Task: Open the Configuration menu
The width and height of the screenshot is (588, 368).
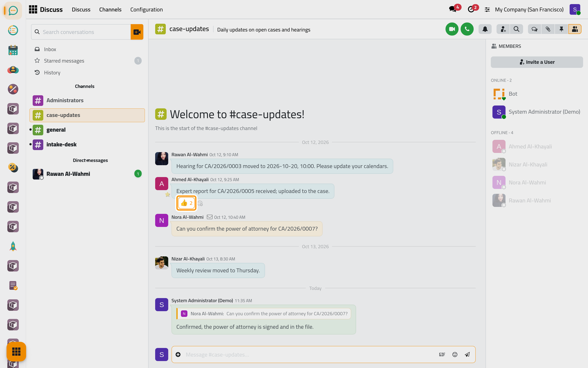Action: click(146, 10)
